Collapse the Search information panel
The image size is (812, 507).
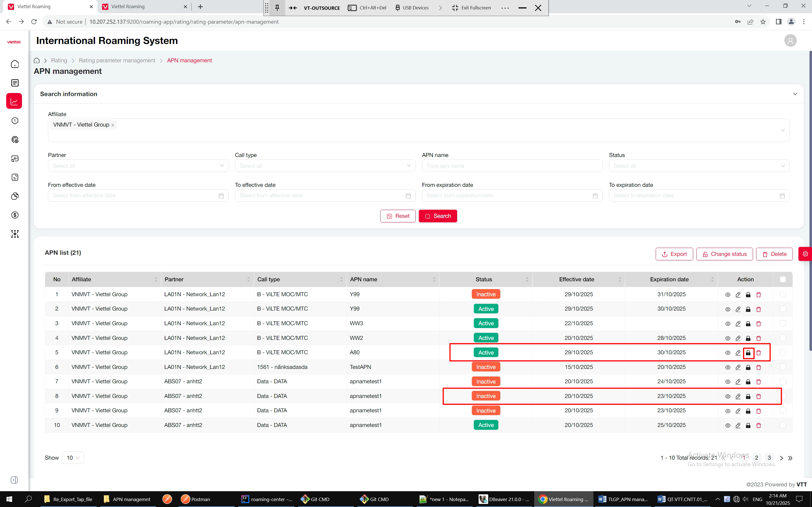(795, 94)
